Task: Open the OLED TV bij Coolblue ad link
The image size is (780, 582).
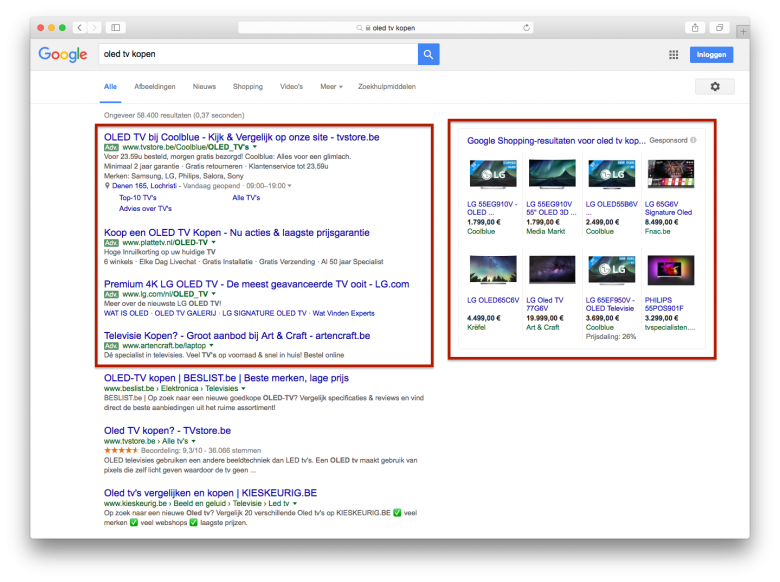Action: (x=241, y=137)
